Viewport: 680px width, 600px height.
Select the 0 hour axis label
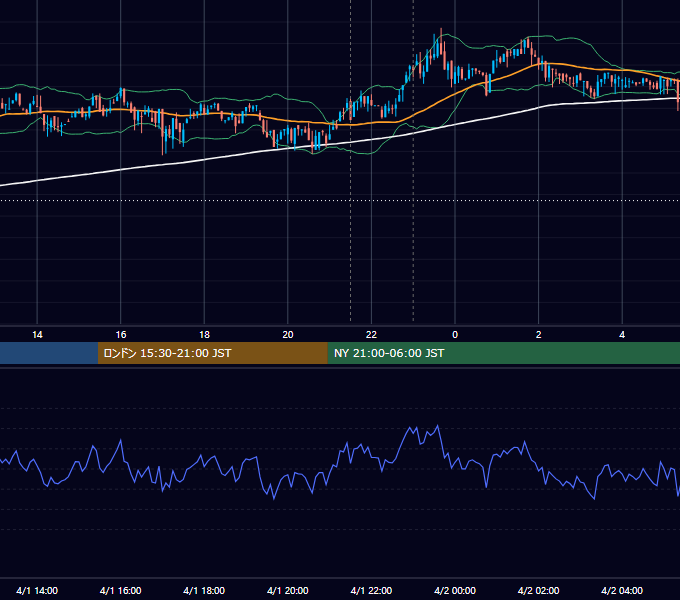pyautogui.click(x=455, y=335)
